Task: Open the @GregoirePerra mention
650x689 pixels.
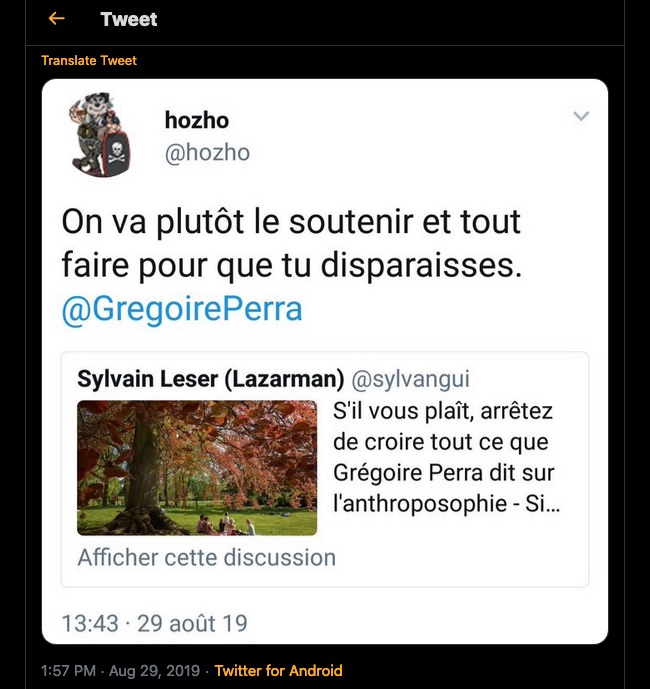Action: (181, 309)
